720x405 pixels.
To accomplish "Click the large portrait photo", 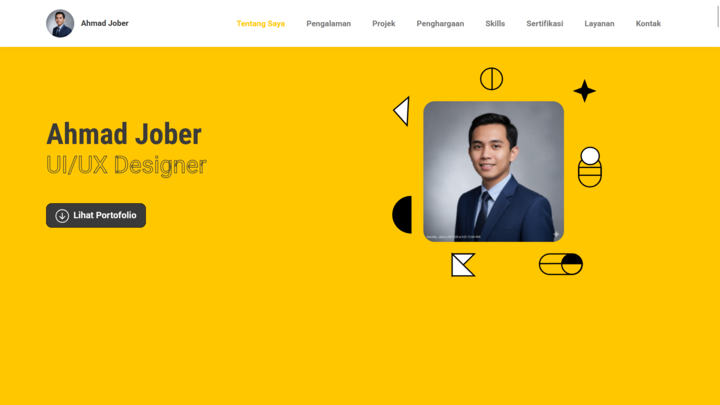I will pyautogui.click(x=494, y=171).
